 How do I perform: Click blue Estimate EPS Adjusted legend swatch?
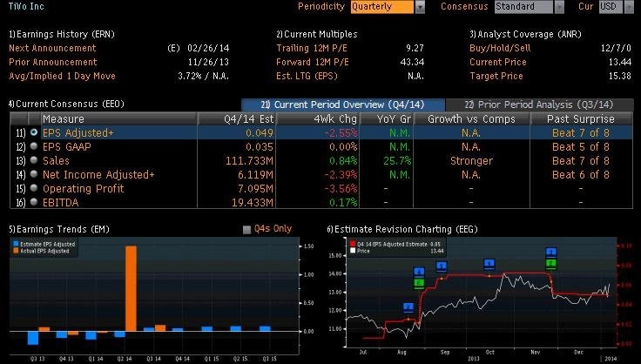pyautogui.click(x=16, y=244)
